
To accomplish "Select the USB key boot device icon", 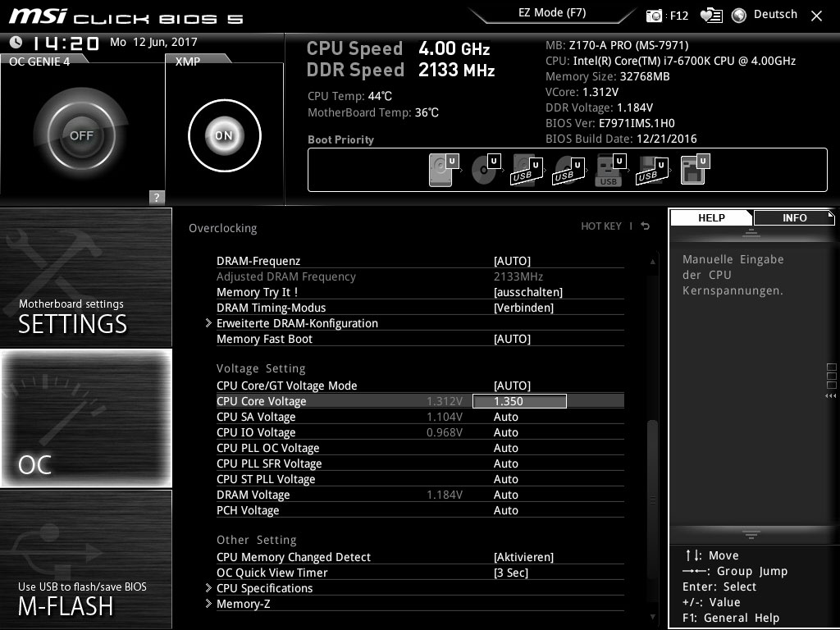I will (x=610, y=170).
